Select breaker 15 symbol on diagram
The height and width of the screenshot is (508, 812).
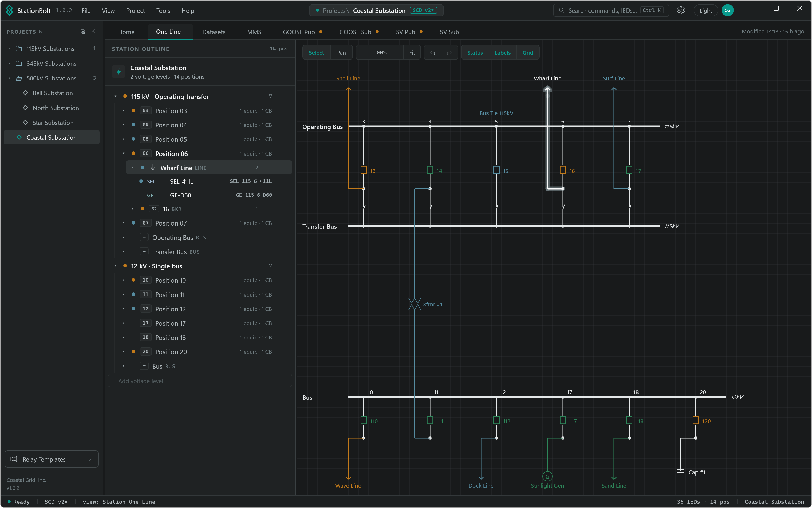tap(496, 170)
